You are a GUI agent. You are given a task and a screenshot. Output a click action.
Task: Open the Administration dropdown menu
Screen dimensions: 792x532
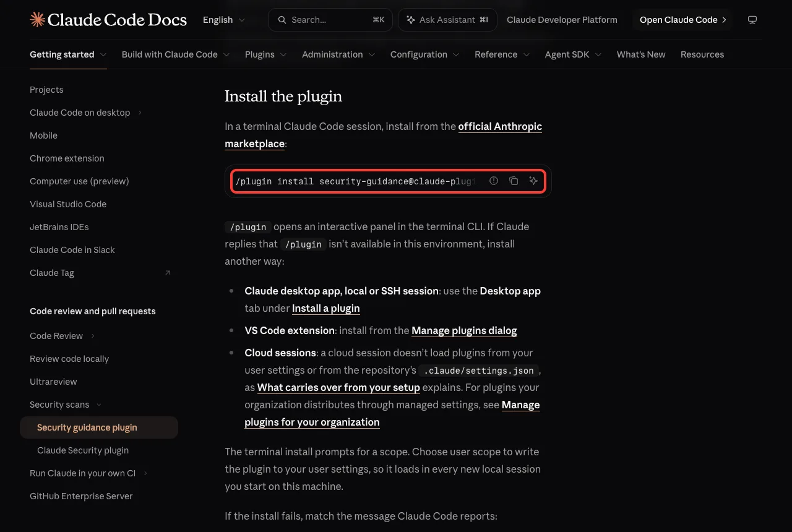pos(338,54)
